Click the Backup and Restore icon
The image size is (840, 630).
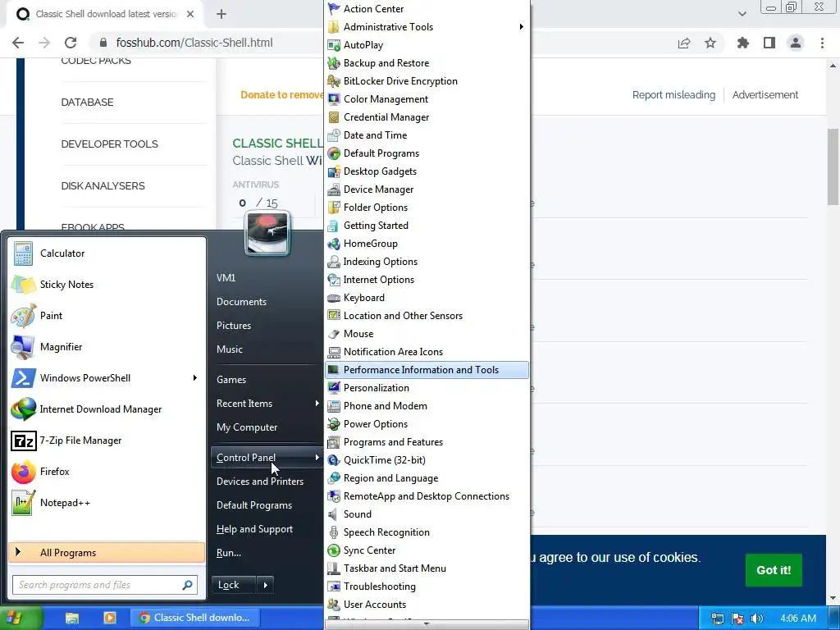pos(334,63)
